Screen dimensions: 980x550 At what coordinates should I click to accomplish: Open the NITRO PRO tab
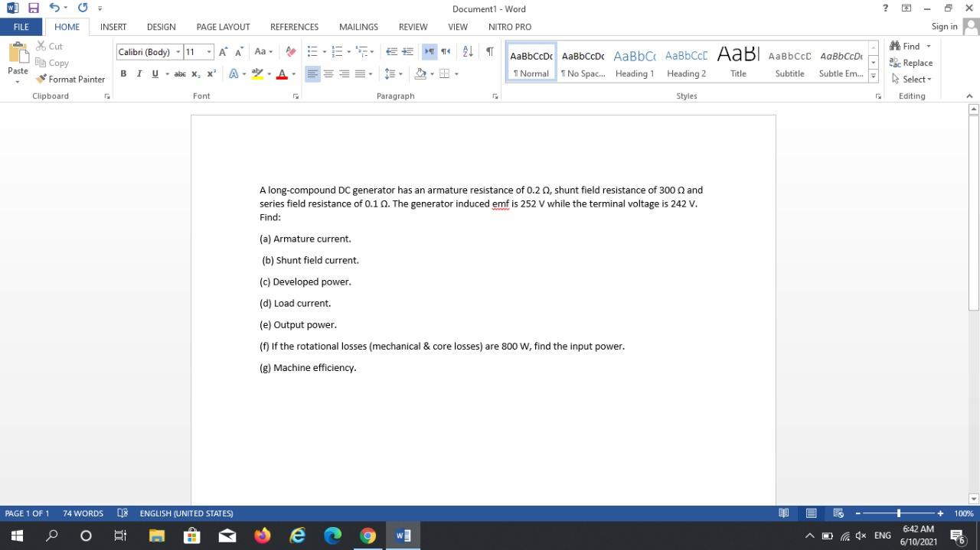tap(509, 27)
